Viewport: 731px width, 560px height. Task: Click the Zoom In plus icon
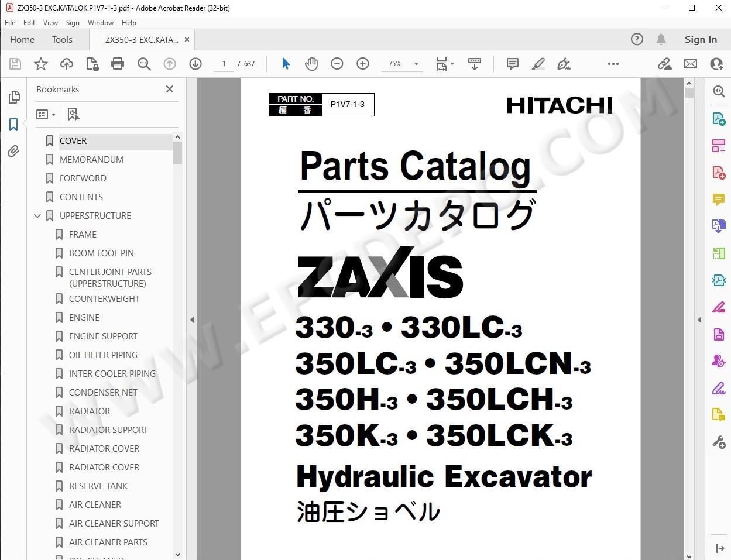[363, 64]
